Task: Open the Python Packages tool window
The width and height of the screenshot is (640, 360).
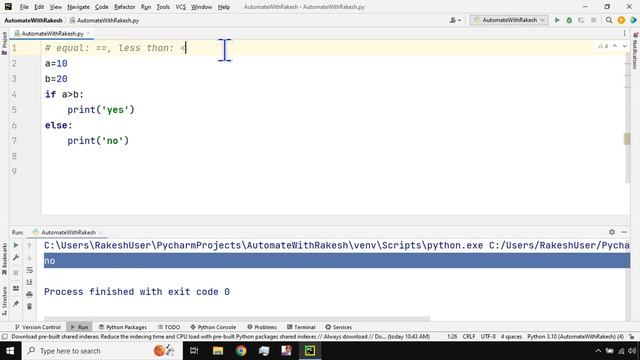Action: [122, 327]
